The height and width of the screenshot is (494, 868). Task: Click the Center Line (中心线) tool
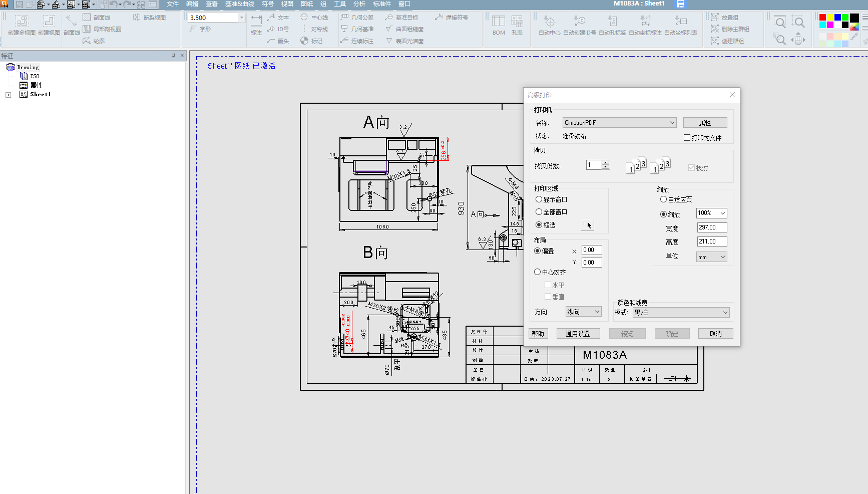314,18
